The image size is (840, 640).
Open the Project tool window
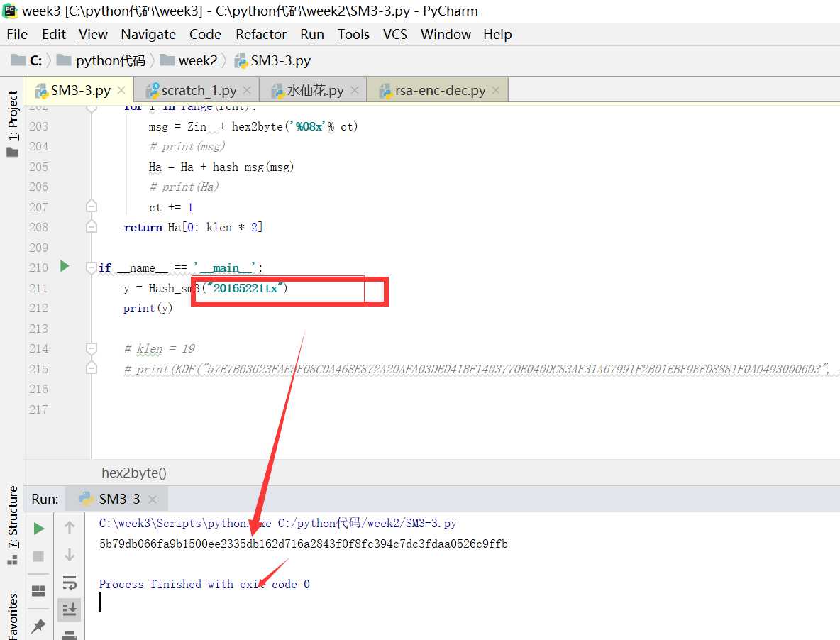click(12, 123)
